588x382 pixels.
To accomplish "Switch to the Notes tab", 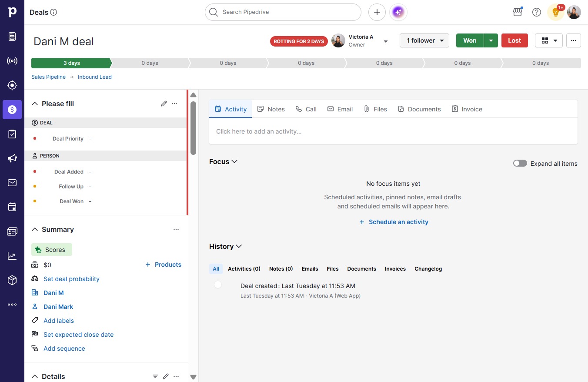I will click(x=271, y=109).
